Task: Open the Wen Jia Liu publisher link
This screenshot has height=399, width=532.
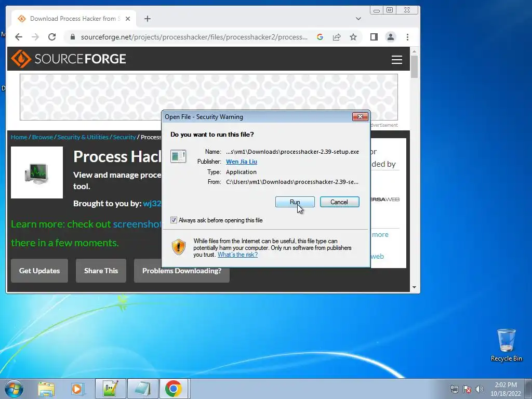Action: coord(242,162)
